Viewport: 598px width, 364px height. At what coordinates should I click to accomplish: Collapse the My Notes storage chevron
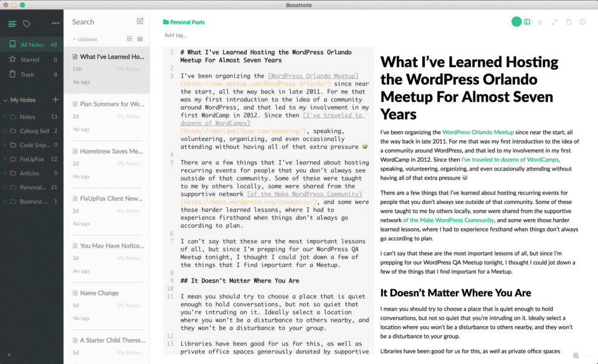click(x=6, y=100)
